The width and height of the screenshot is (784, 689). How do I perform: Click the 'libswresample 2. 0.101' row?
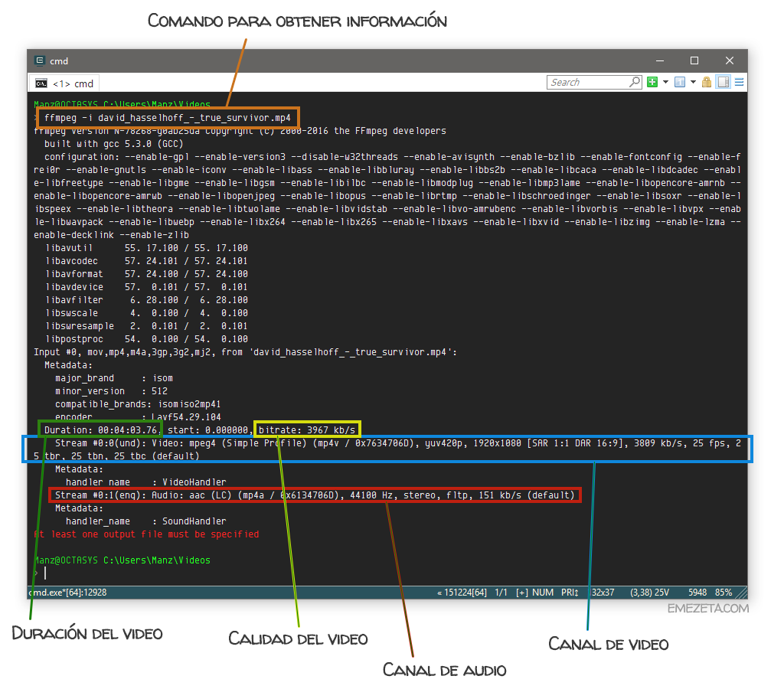click(146, 326)
